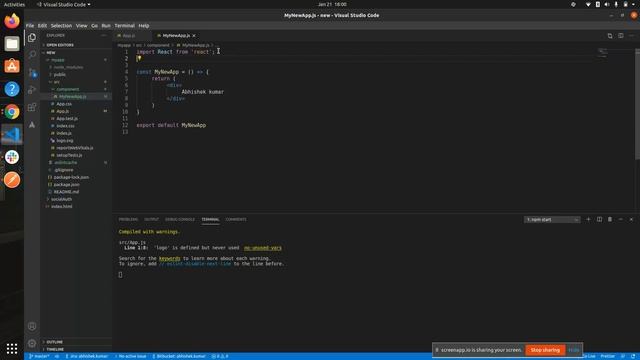The width and height of the screenshot is (640, 360).
Task: Open the Accounts icon in activity bar
Action: pyautogui.click(x=32, y=326)
